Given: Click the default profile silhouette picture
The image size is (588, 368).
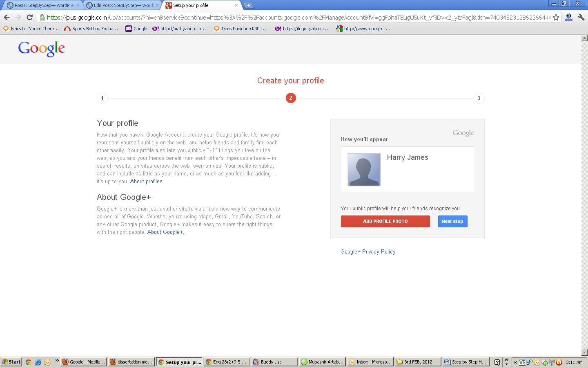Looking at the screenshot, I should (364, 169).
